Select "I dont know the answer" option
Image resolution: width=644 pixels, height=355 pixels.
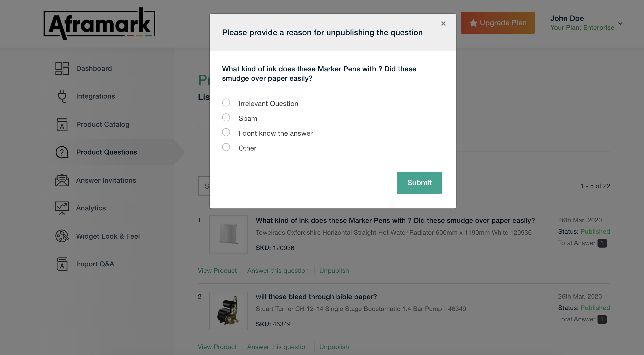226,132
